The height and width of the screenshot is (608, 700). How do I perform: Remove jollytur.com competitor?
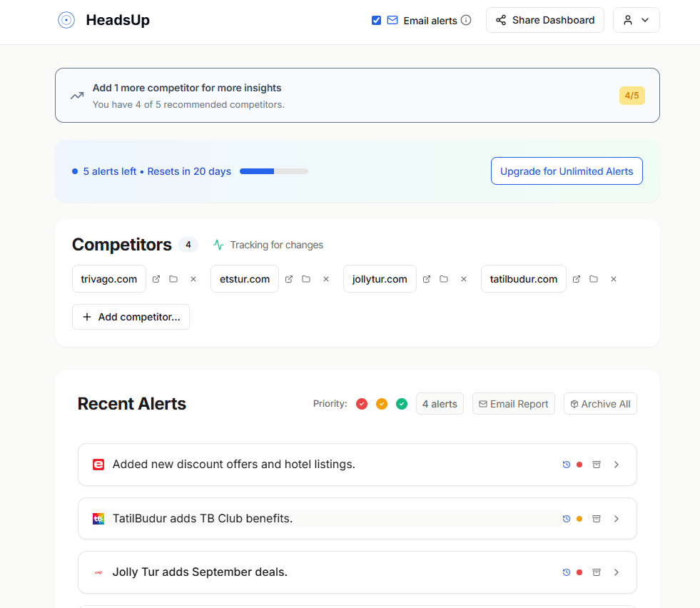464,279
